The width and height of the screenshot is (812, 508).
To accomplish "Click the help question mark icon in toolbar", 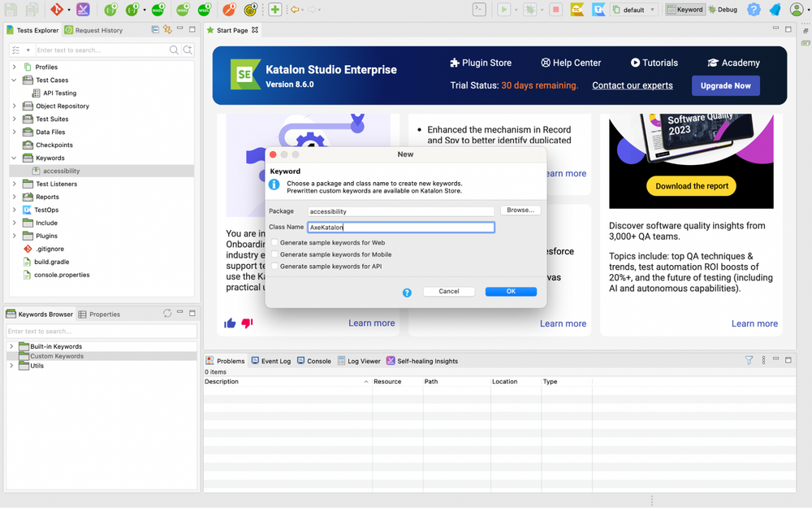I will (755, 10).
